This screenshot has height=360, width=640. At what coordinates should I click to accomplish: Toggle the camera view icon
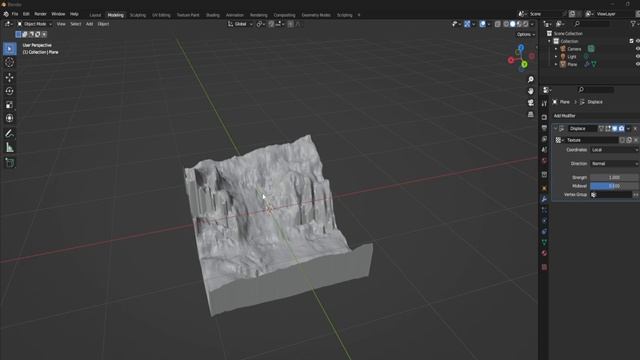click(x=531, y=102)
